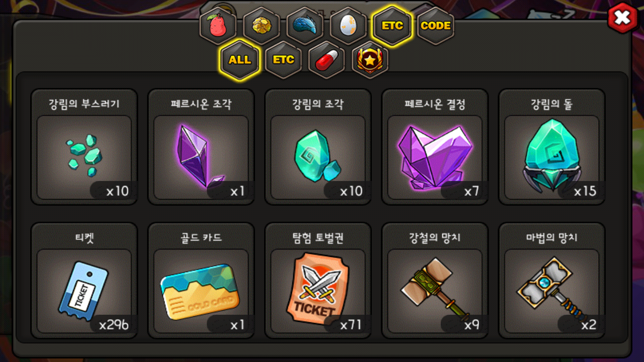Close the inventory with the red X
The height and width of the screenshot is (362, 644).
tap(623, 19)
